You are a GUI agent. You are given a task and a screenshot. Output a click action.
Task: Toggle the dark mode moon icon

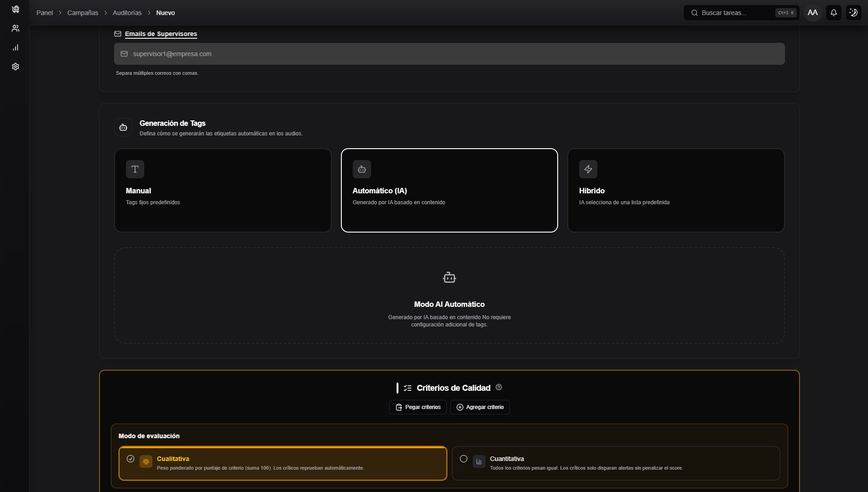(853, 13)
